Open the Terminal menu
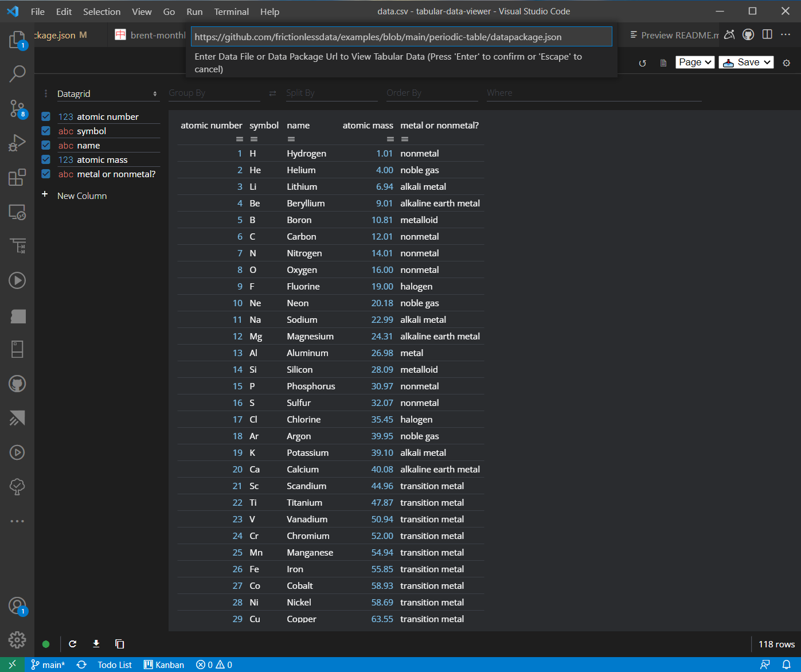 232,11
